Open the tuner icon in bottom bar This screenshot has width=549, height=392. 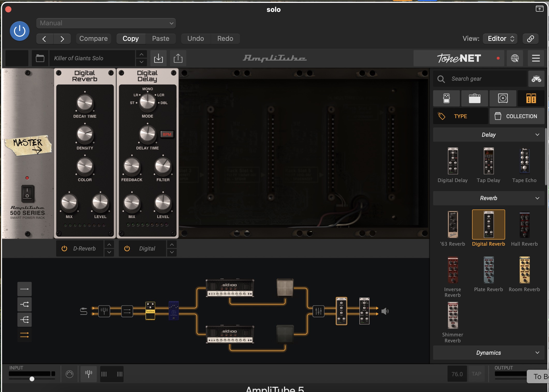(89, 374)
